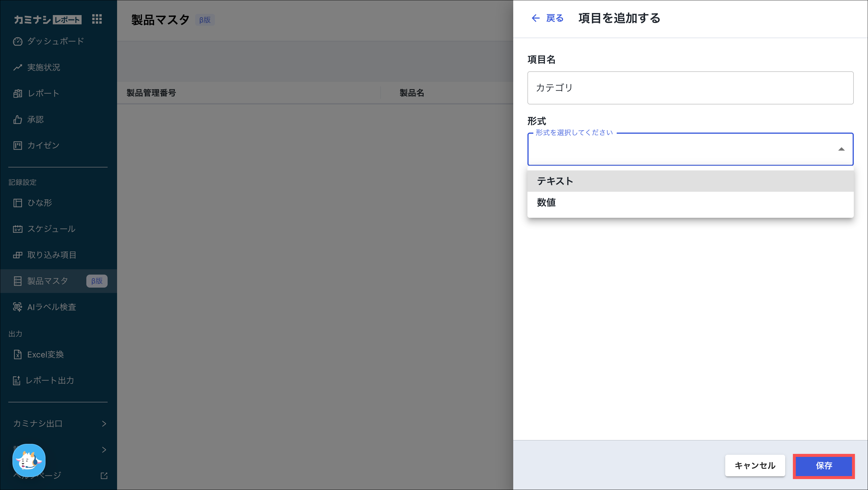This screenshot has width=868, height=490.
Task: Click the ヘルプページ external link icon
Action: pos(104,476)
